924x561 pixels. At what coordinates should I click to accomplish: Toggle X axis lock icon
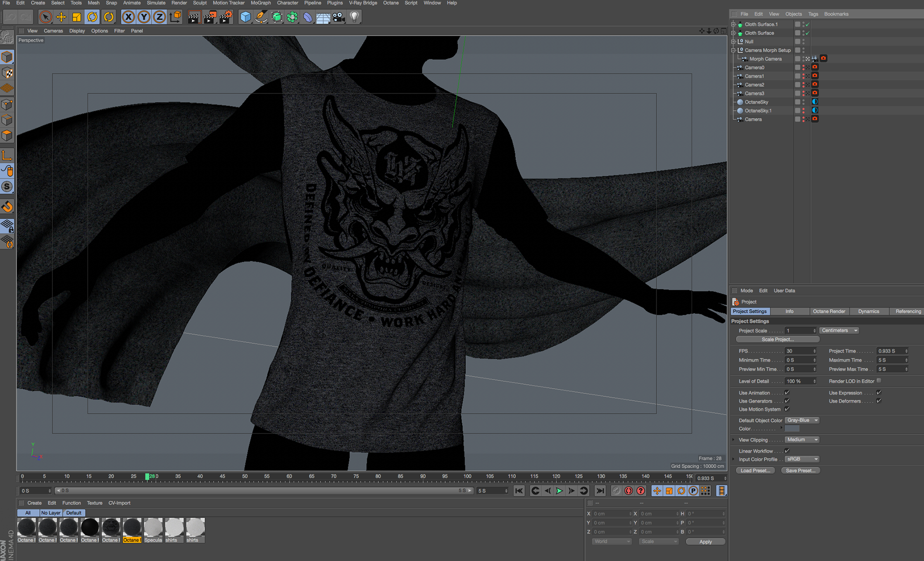coord(128,17)
